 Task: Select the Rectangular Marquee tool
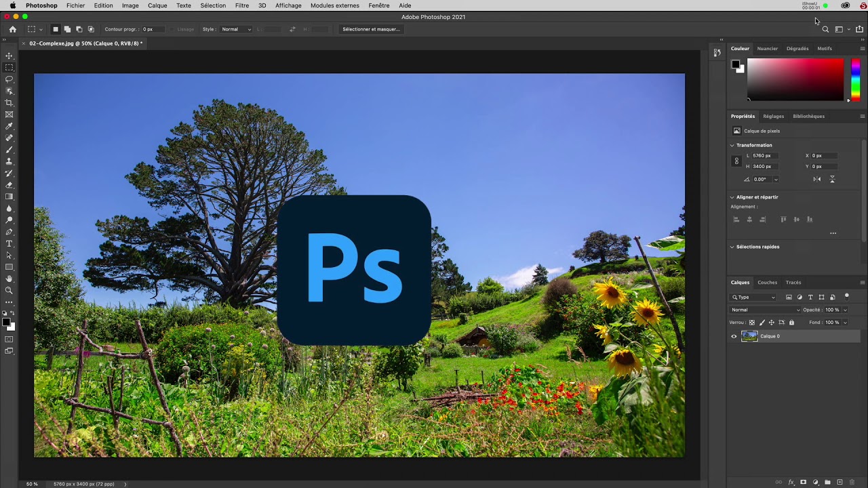[x=9, y=68]
